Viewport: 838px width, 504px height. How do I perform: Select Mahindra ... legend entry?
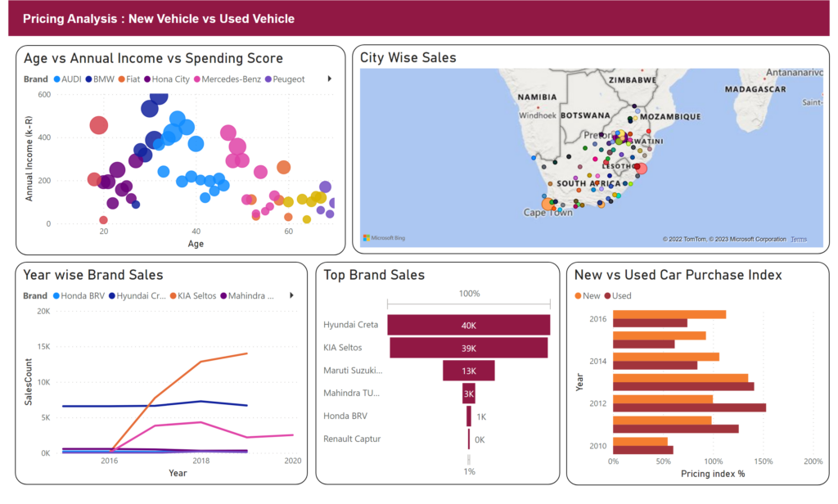click(247, 295)
